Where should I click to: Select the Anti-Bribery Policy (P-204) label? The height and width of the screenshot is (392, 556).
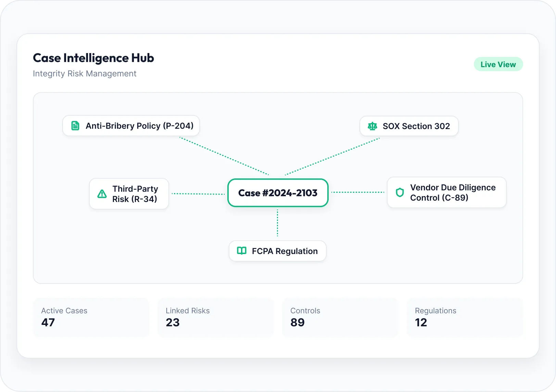click(139, 126)
